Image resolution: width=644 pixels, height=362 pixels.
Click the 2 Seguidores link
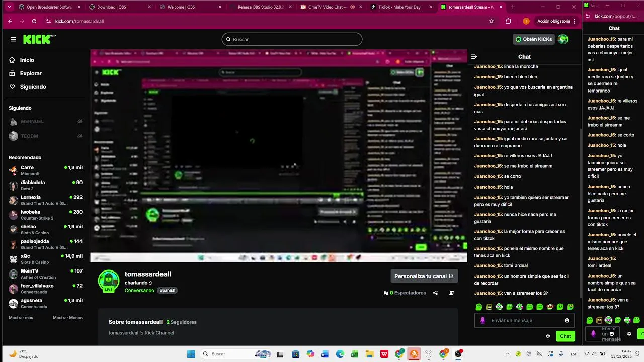(x=182, y=322)
